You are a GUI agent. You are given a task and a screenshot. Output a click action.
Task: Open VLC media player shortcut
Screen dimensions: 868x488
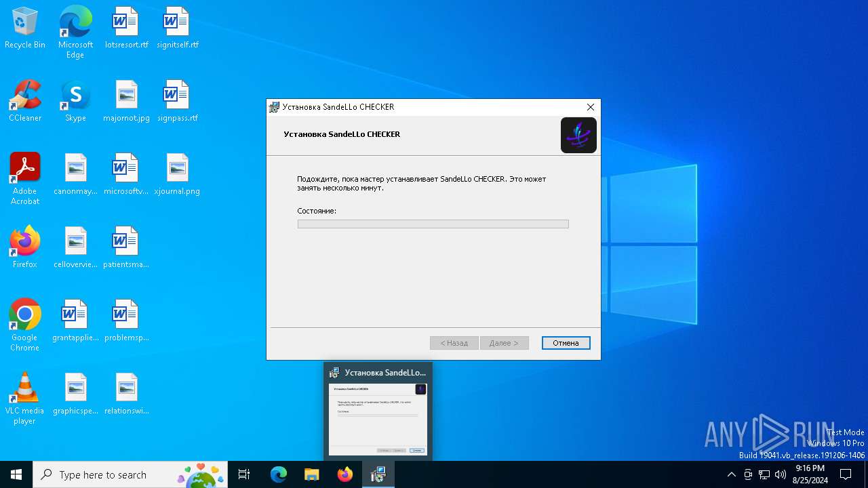tap(25, 398)
